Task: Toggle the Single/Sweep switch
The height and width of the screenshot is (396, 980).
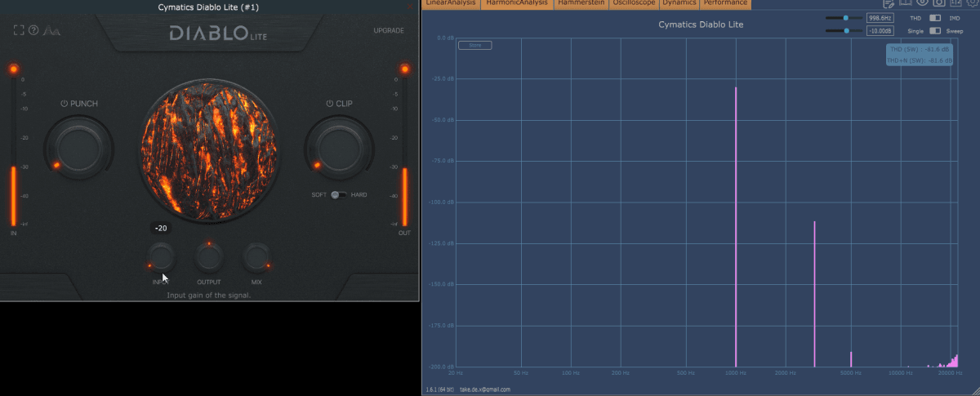Action: tap(935, 30)
